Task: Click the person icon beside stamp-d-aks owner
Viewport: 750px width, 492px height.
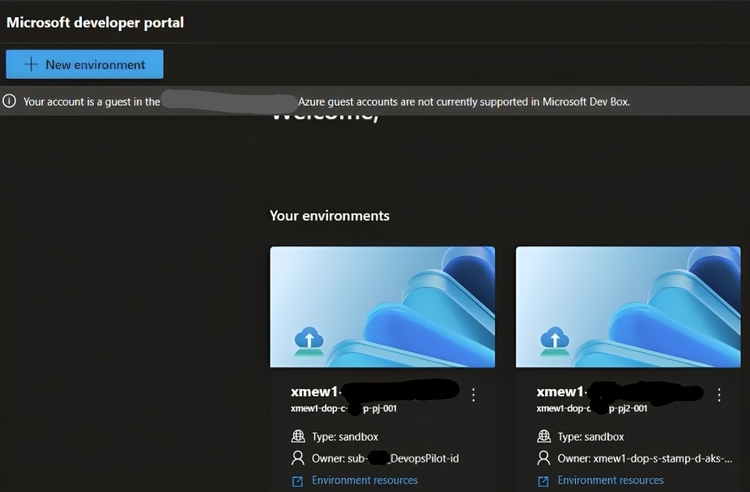Action: [x=543, y=459]
